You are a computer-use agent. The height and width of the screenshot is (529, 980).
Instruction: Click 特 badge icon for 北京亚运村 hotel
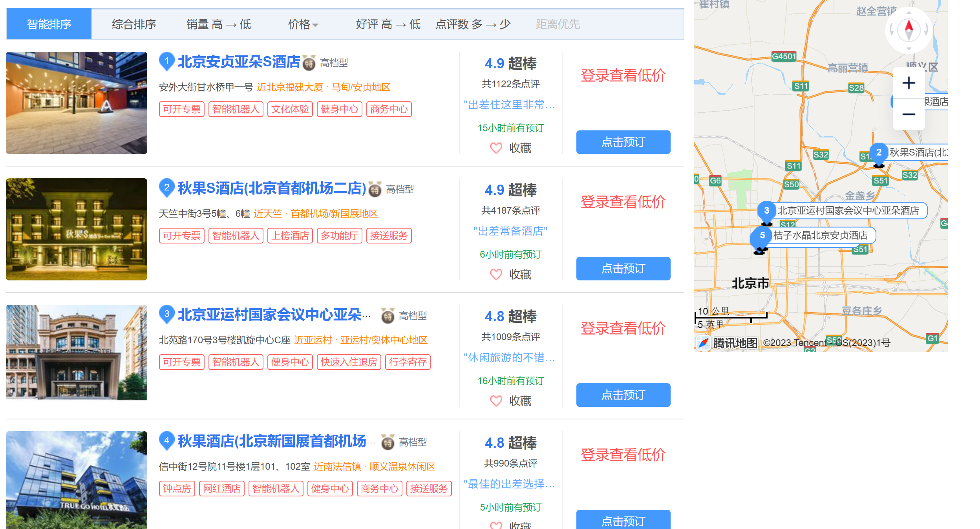(x=388, y=316)
